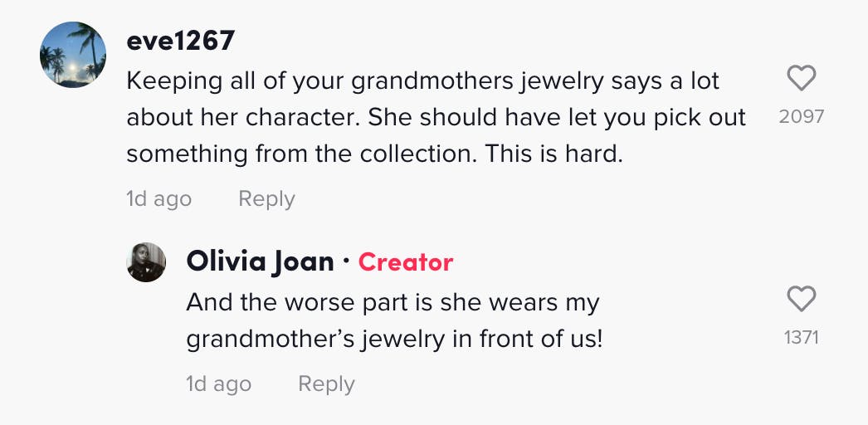Click the pink Creator badge
Image resolution: width=868 pixels, height=425 pixels.
[406, 262]
